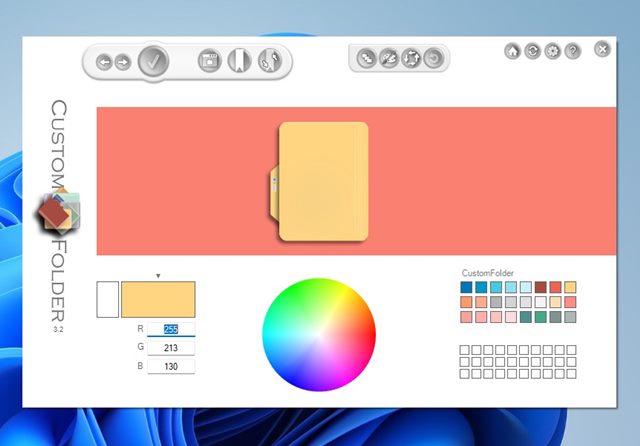Open settings with the gear icon

click(x=553, y=51)
